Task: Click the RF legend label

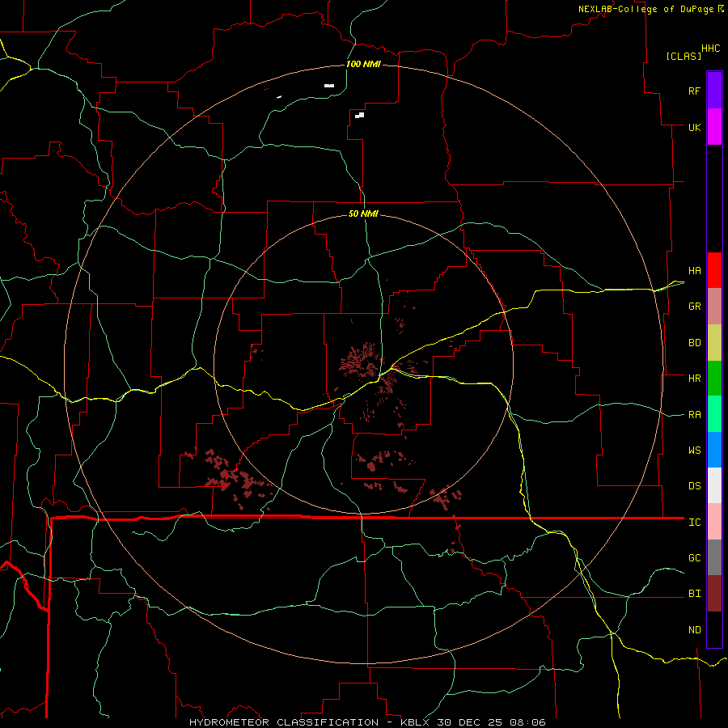Action: [x=694, y=91]
